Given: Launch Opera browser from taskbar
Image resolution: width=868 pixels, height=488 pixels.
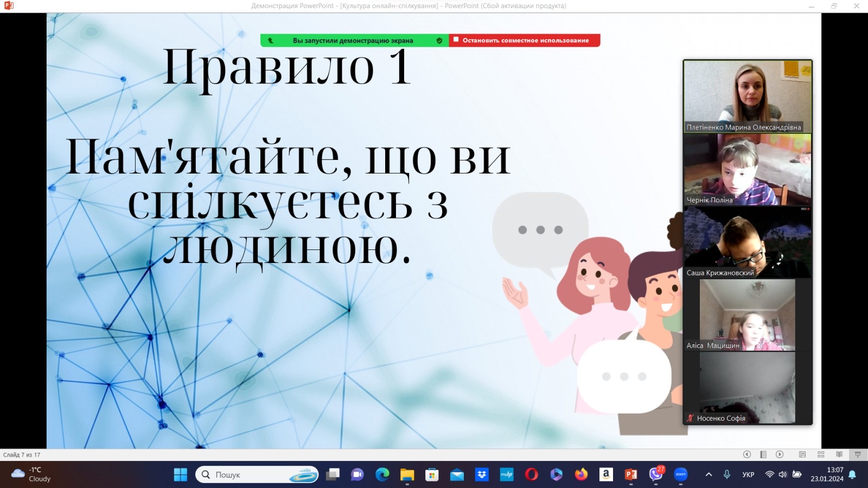Looking at the screenshot, I should click(x=532, y=474).
